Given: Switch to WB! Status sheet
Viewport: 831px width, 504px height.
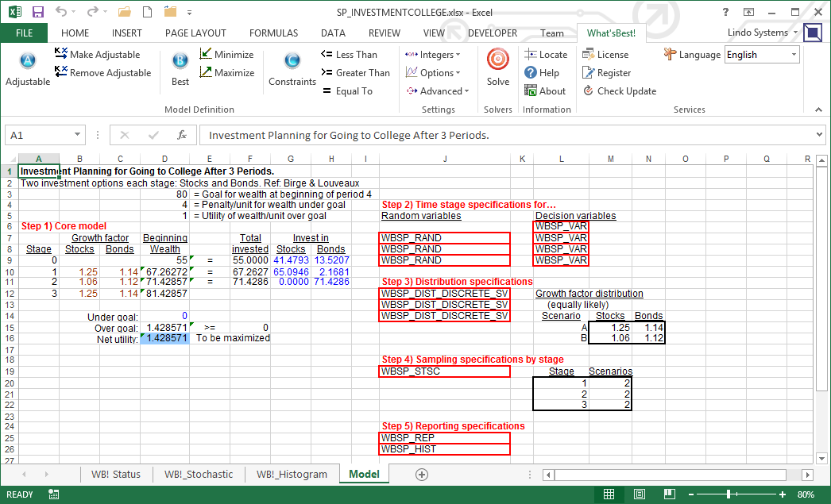Looking at the screenshot, I should coord(116,475).
